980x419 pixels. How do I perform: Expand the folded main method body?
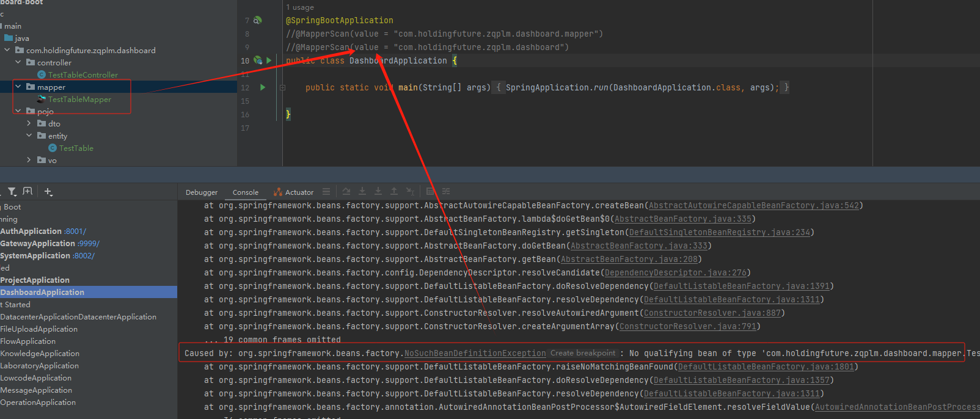(x=282, y=87)
